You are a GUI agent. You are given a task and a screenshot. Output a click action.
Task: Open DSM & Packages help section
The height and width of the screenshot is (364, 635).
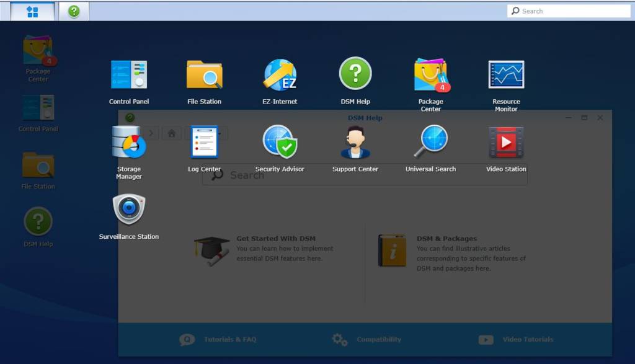coord(452,253)
